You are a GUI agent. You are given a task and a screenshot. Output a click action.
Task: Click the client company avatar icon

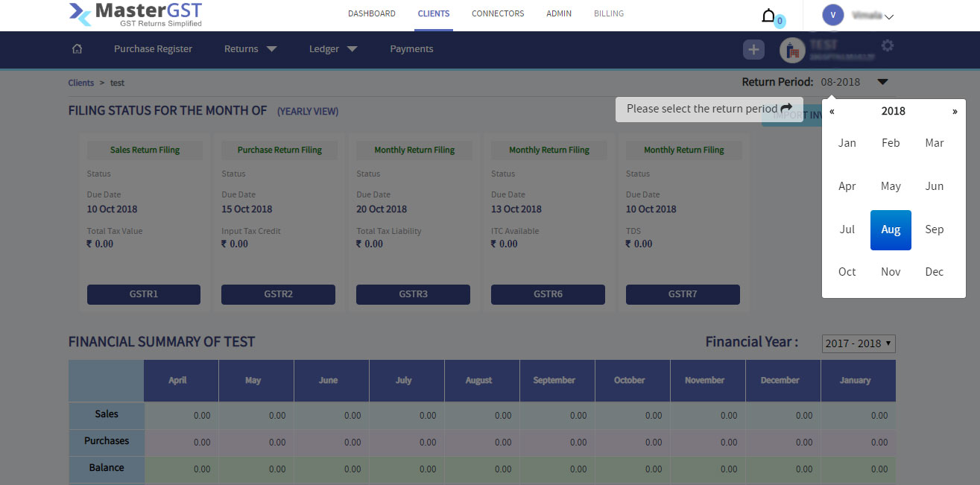coord(792,50)
